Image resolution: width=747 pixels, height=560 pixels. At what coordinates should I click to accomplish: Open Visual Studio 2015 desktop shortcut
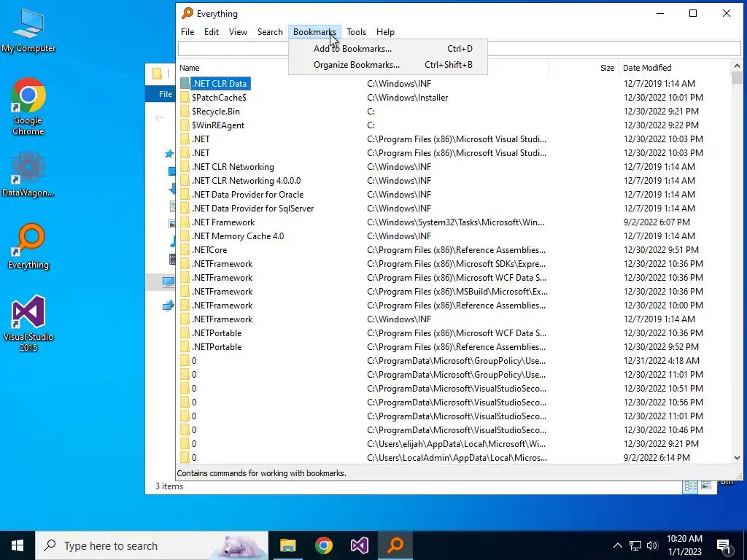pyautogui.click(x=28, y=323)
